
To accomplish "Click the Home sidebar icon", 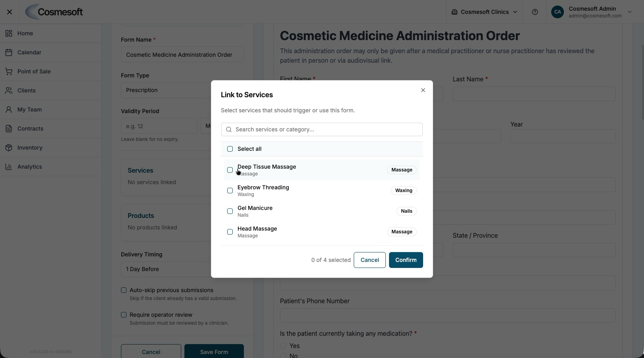I will (x=9, y=33).
